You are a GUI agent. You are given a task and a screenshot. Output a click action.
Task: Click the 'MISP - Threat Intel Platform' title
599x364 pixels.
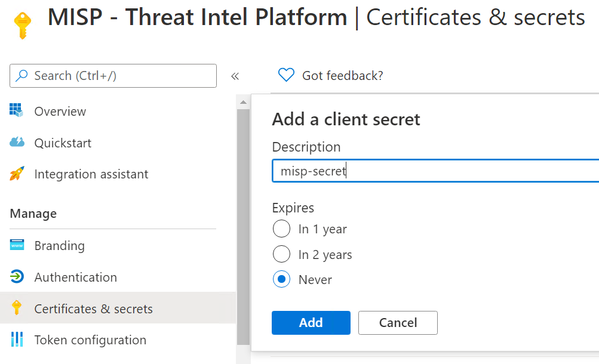(198, 17)
